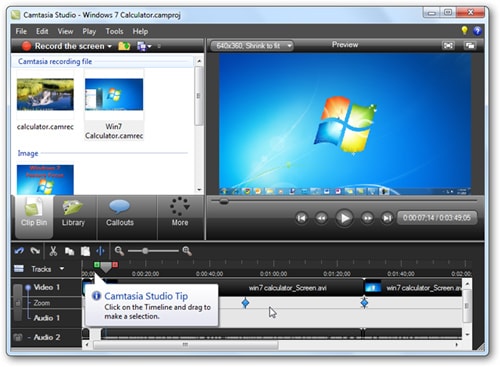Click the clip bin scrollbar down arrow
This screenshot has height=367, width=500.
coord(199,190)
